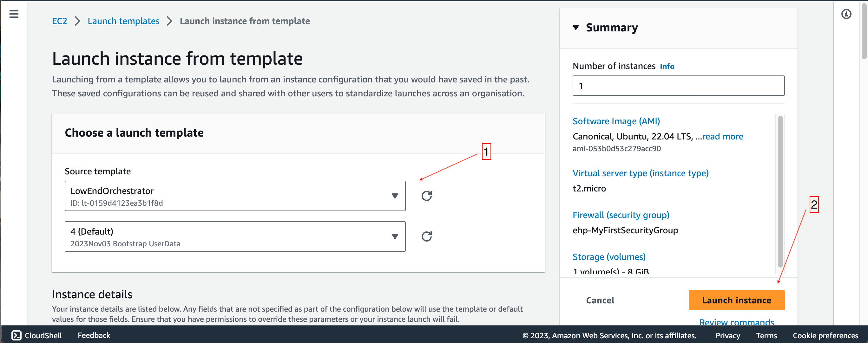Open the CloudShell terminal icon
This screenshot has height=343, width=868.
pos(16,335)
